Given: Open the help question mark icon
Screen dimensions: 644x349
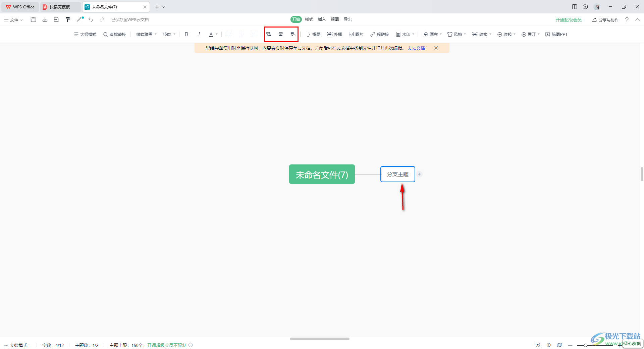Looking at the screenshot, I should pyautogui.click(x=627, y=20).
